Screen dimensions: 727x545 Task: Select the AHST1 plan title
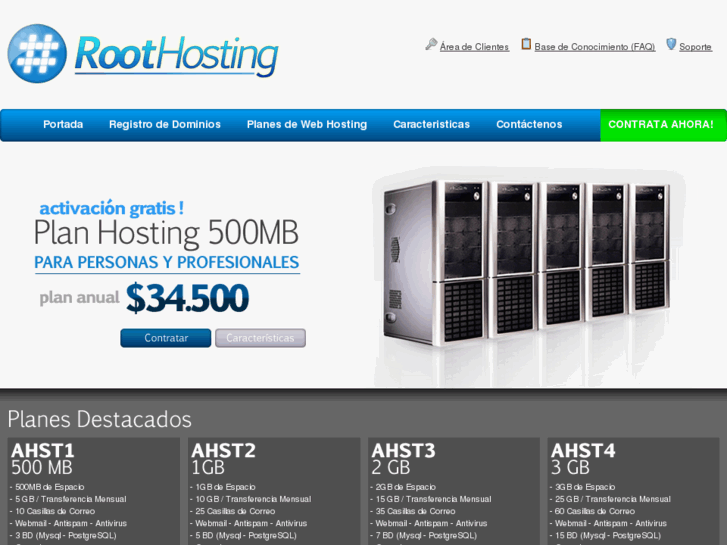43,450
